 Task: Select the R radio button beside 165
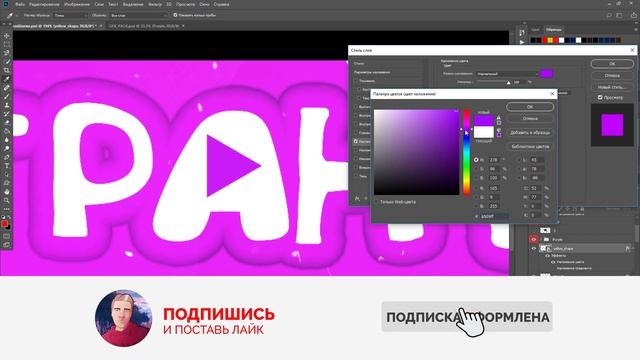coord(476,188)
